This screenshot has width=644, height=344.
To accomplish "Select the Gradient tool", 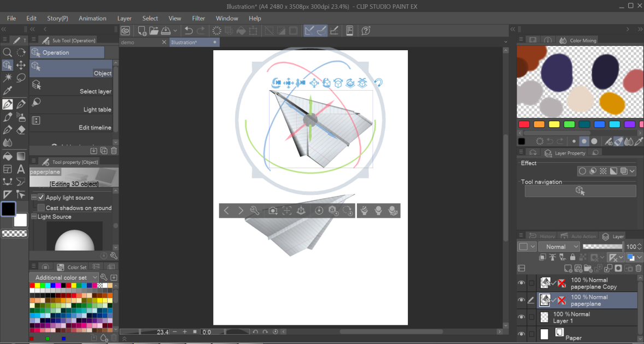I will point(21,156).
